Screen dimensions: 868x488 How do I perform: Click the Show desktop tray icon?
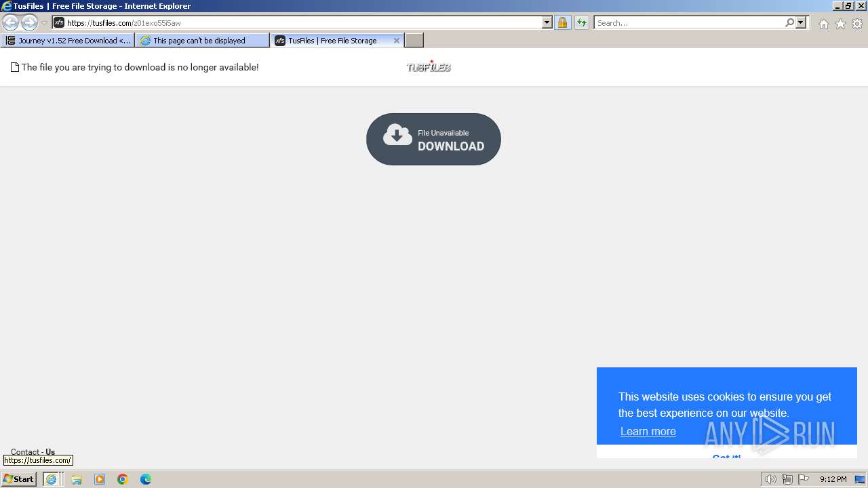(x=860, y=479)
